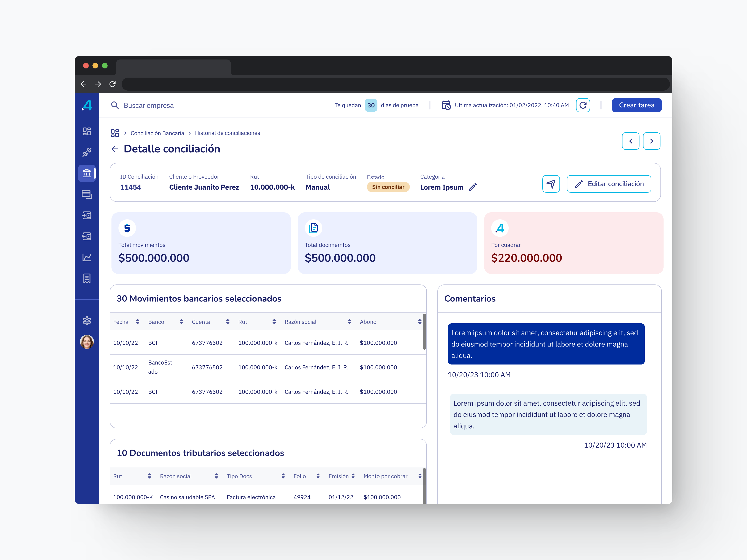
Task: Click the browser forward arrow
Action: tap(98, 84)
